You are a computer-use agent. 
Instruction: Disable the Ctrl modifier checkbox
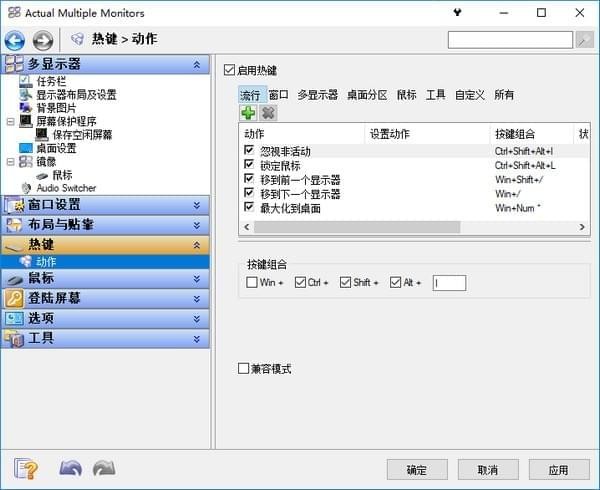click(x=300, y=282)
